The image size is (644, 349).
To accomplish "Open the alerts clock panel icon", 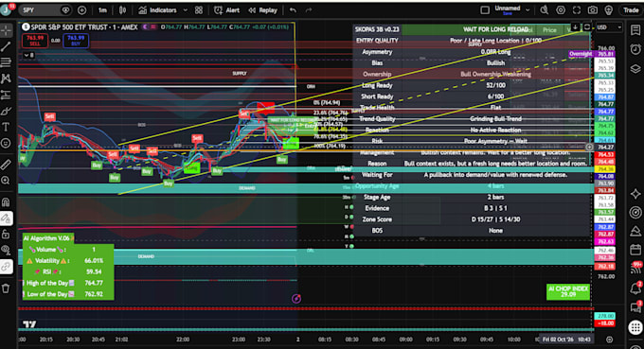I will pos(635,49).
